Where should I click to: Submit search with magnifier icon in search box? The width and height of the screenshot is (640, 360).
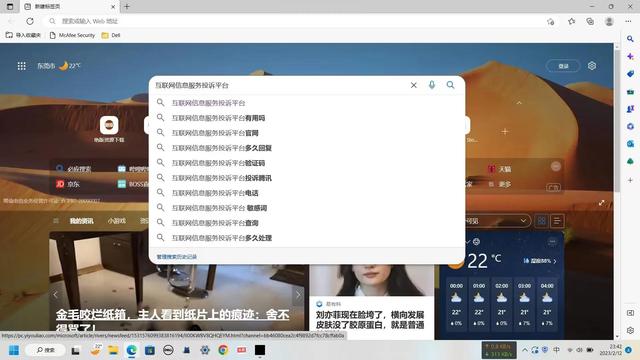(450, 84)
